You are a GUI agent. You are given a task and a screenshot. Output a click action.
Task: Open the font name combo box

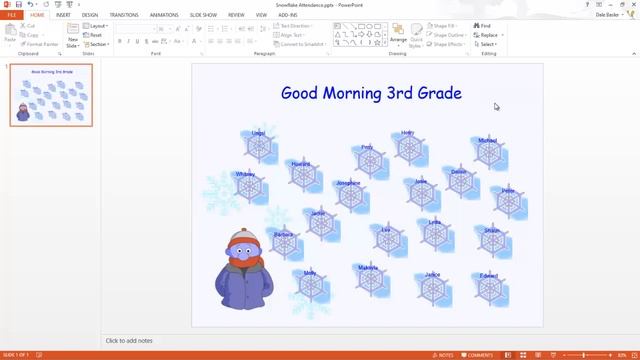coord(136,29)
